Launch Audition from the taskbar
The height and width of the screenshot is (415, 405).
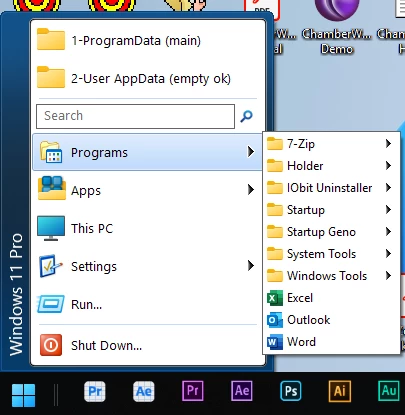point(389,391)
